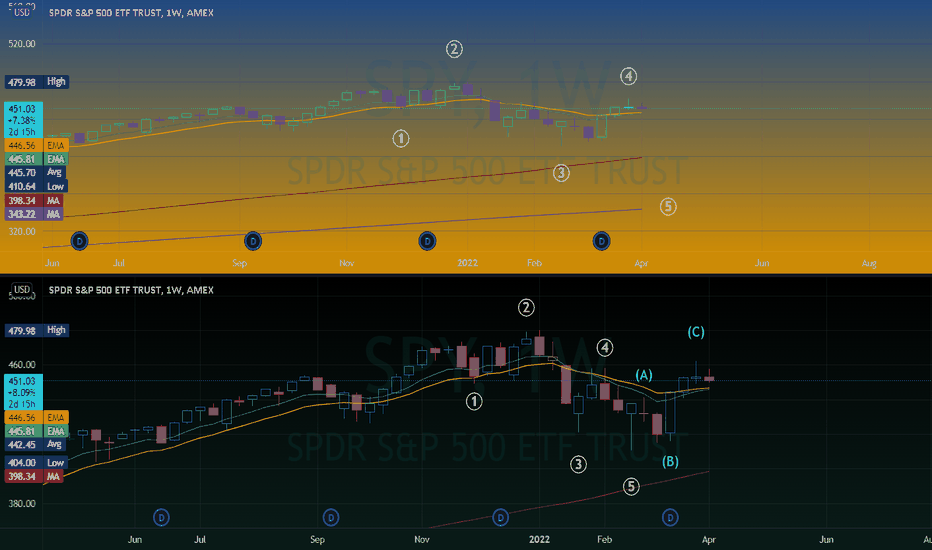932x550 pixels.
Task: Click the USD currency label in lower chart
Action: click(x=22, y=290)
